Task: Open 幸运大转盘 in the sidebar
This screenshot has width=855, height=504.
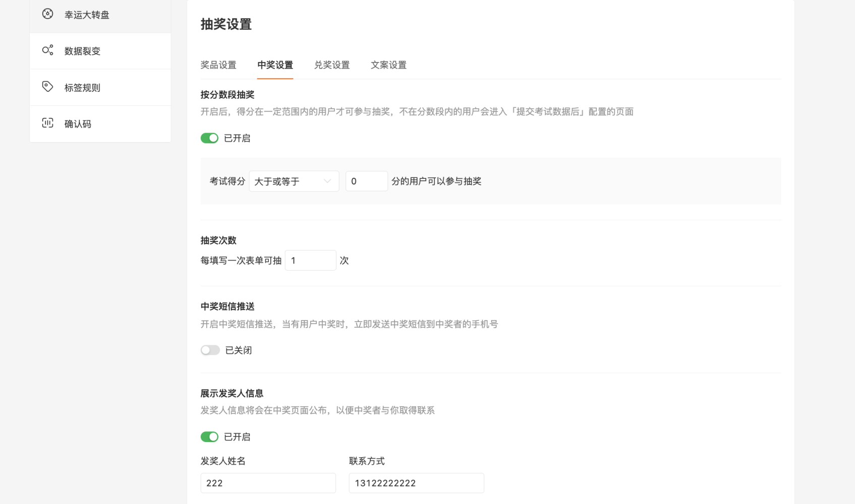Action: 100,15
